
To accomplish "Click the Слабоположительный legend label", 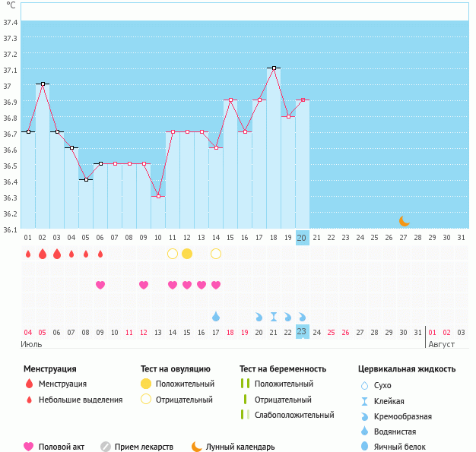I will pos(294,415).
